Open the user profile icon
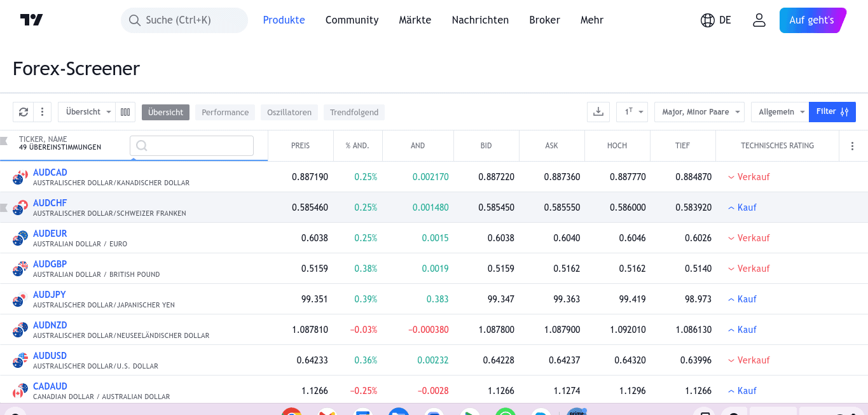The image size is (868, 415). tap(759, 20)
